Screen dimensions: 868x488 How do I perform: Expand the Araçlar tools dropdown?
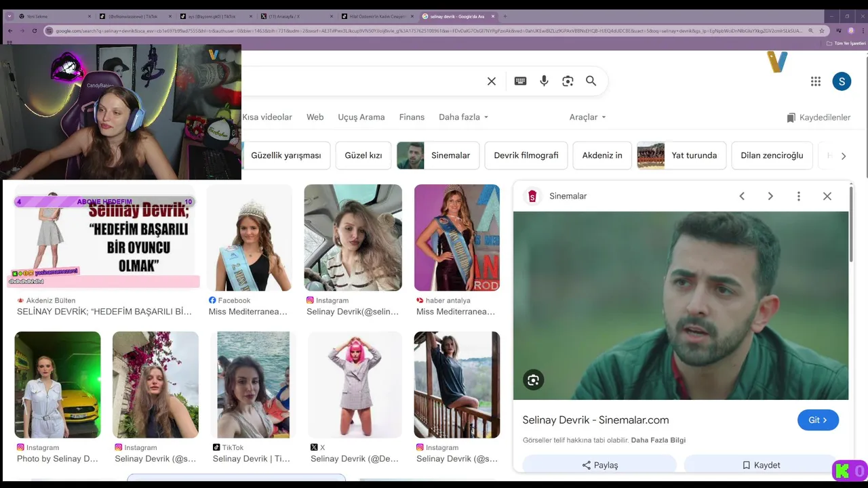coord(588,117)
